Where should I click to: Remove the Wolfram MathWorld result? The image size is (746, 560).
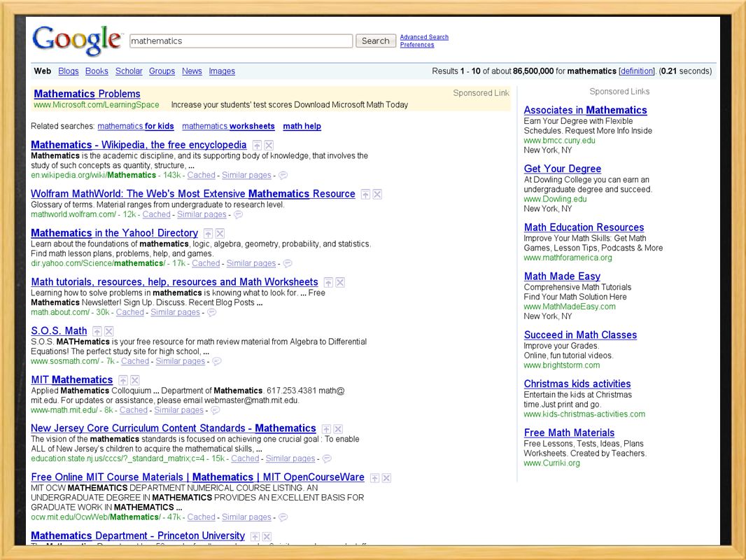click(x=377, y=194)
